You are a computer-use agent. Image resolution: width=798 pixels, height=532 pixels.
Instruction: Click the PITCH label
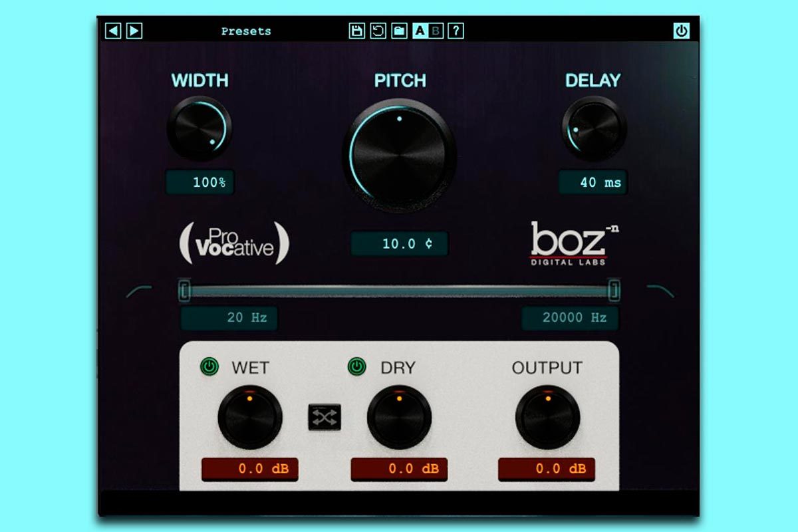[400, 81]
